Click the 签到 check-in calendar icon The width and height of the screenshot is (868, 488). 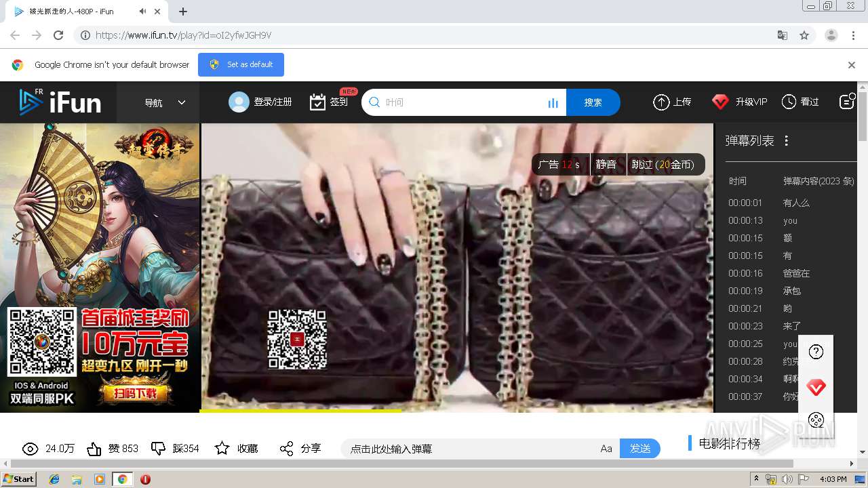pyautogui.click(x=317, y=102)
